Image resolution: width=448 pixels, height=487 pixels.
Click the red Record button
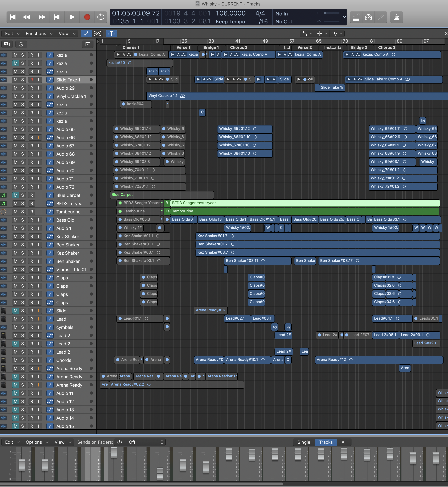coord(87,17)
